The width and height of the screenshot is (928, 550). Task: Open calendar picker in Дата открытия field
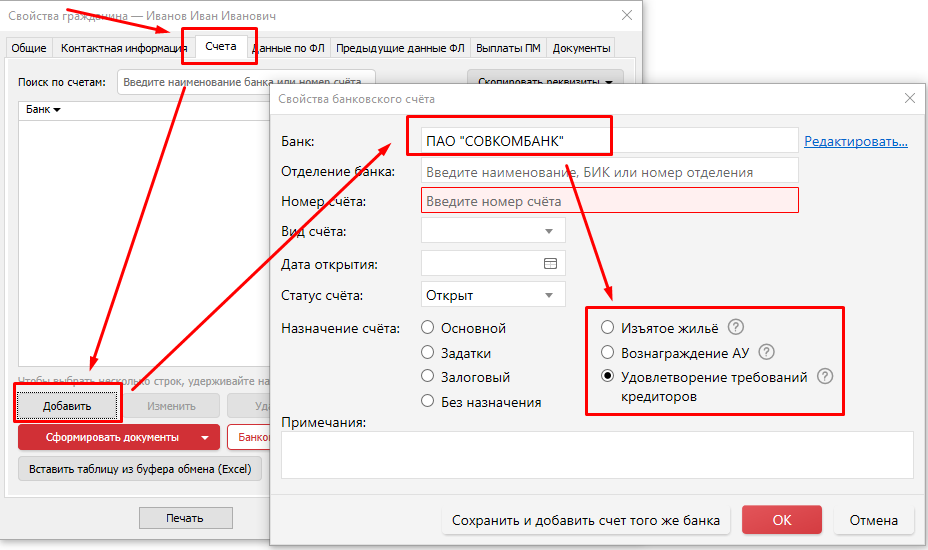[550, 264]
